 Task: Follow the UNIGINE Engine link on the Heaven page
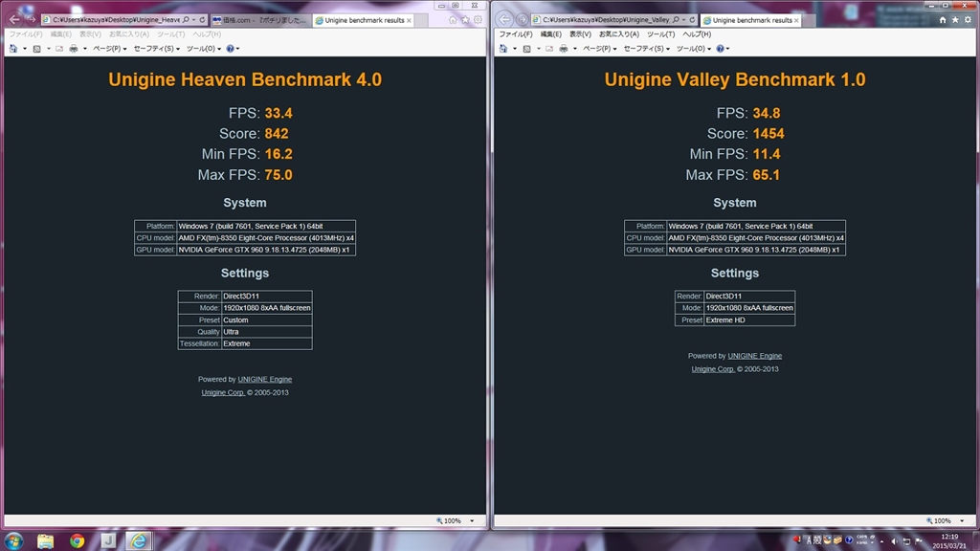[x=264, y=379]
